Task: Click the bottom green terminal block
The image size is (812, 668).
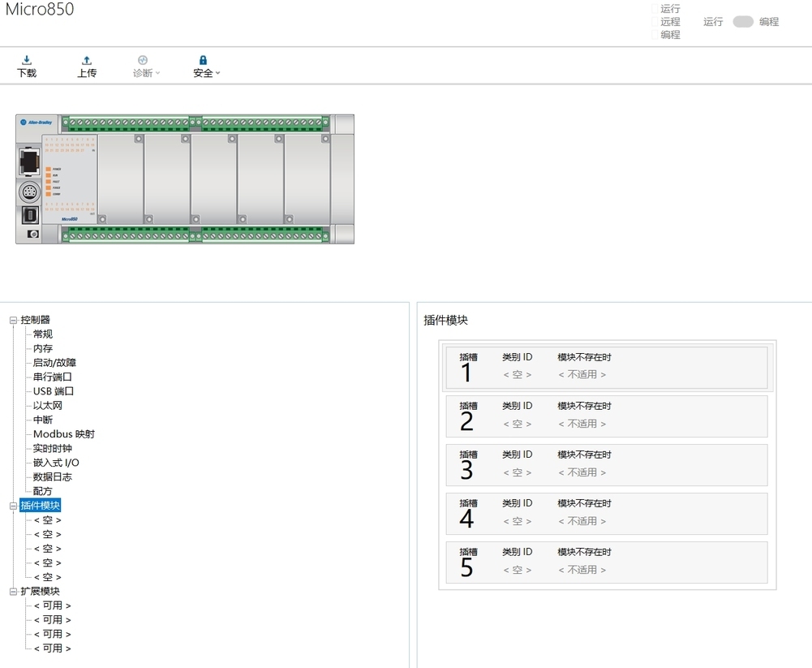Action: (x=195, y=236)
